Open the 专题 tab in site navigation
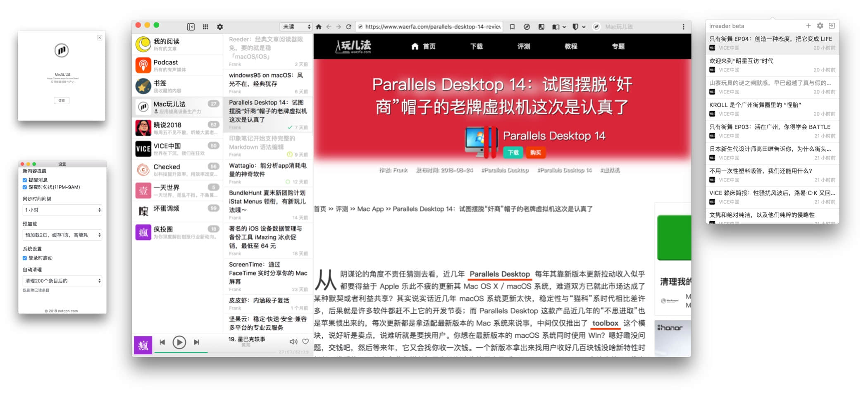This screenshot has width=868, height=396. point(618,46)
